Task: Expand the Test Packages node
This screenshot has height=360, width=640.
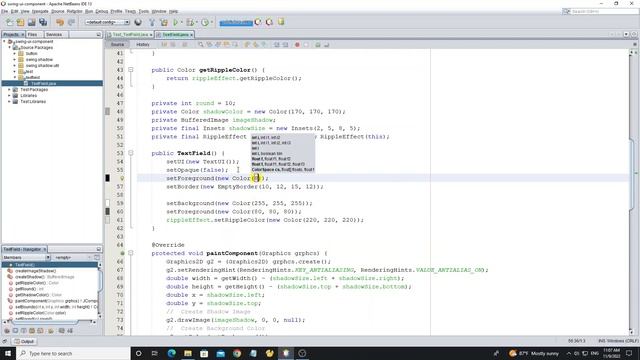Action: pyautogui.click(x=9, y=89)
